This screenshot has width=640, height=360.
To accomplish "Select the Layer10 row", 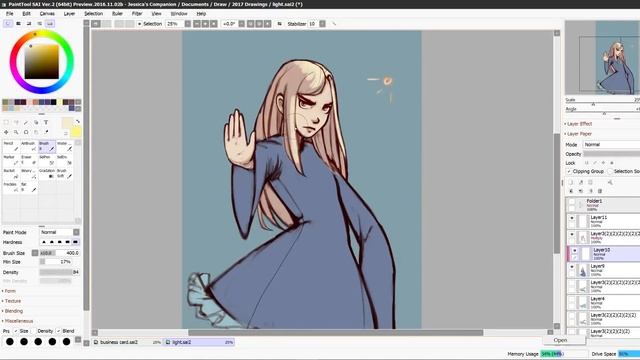I will (x=604, y=253).
